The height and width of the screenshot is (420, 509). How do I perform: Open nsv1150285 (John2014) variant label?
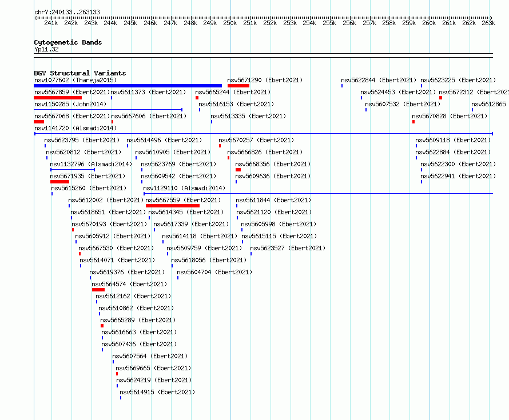pyautogui.click(x=70, y=104)
